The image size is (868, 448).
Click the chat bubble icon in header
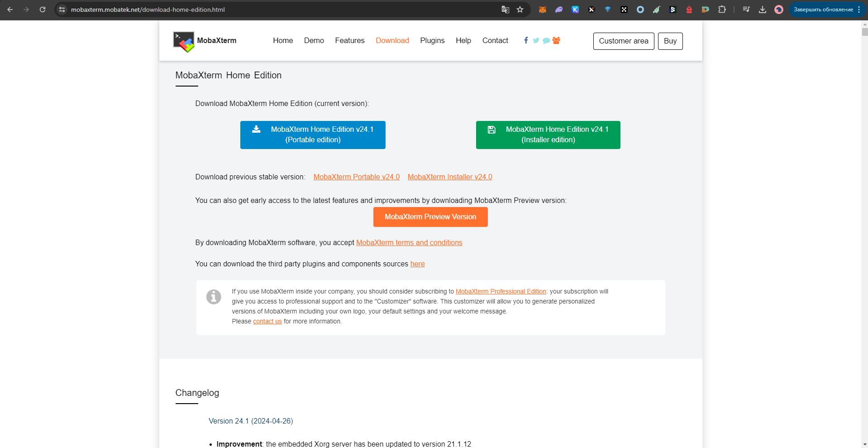click(546, 40)
